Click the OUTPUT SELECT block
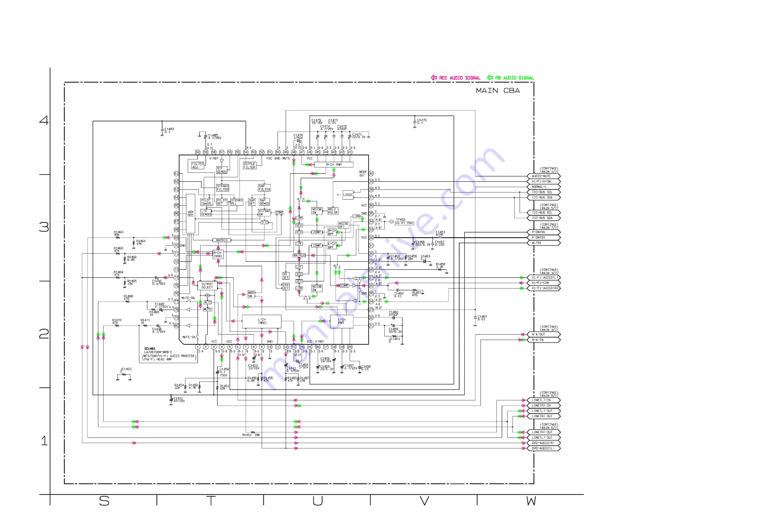760x532 pixels. click(x=207, y=286)
